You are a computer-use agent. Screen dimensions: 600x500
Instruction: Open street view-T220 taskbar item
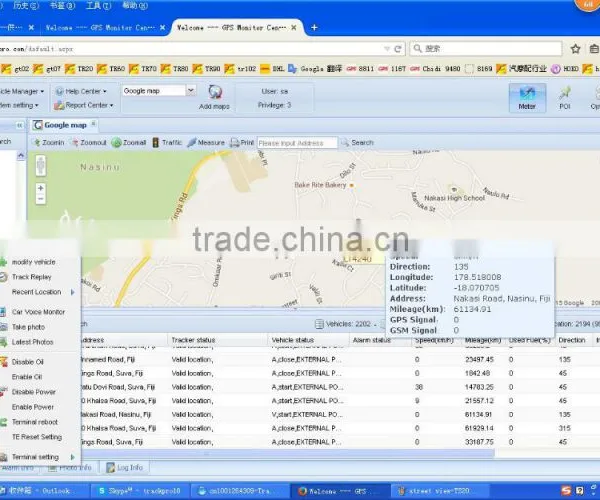tap(439, 491)
